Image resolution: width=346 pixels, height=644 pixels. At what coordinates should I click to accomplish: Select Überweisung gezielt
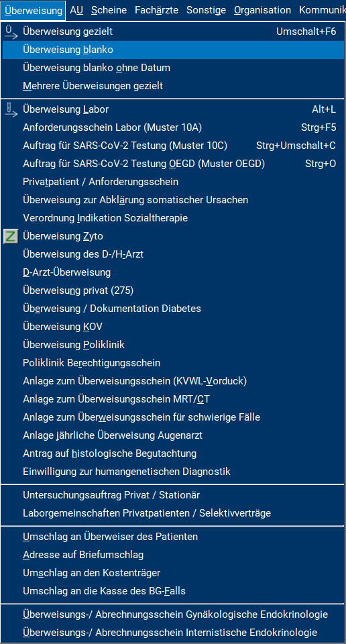pos(173,32)
